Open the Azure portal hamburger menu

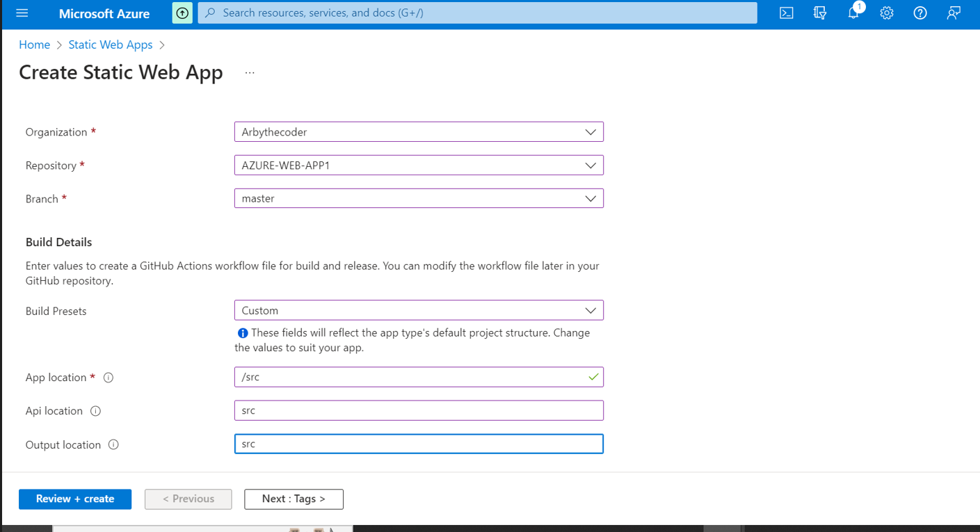pos(22,13)
